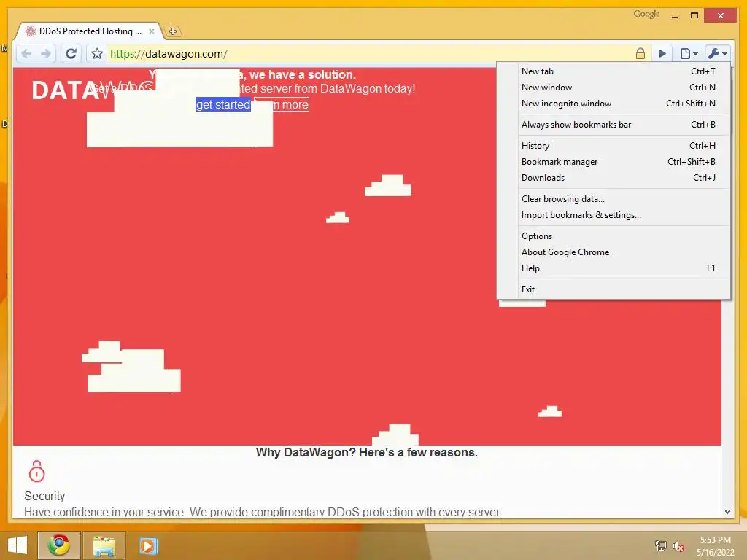The image size is (747, 560).
Task: Minimize the Chrome window
Action: coord(675,16)
